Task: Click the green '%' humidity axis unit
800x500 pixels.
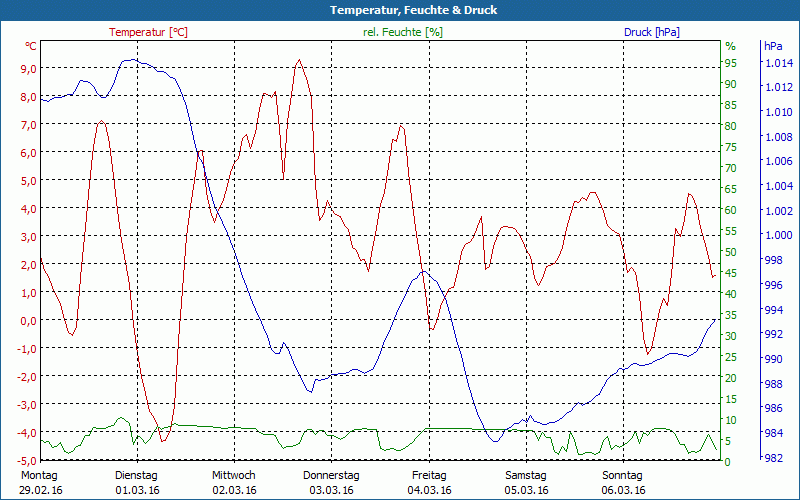Action: click(730, 46)
